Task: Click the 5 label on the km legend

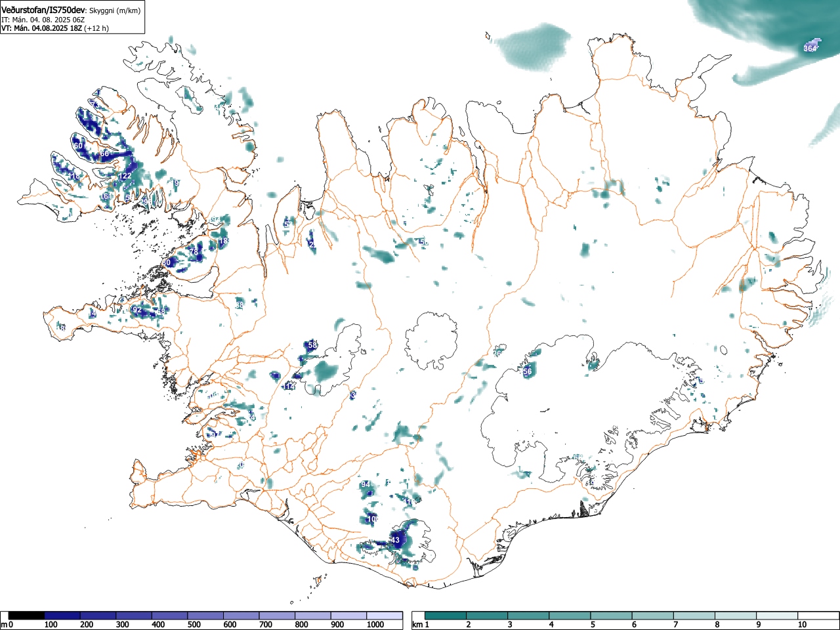Action: point(593,625)
